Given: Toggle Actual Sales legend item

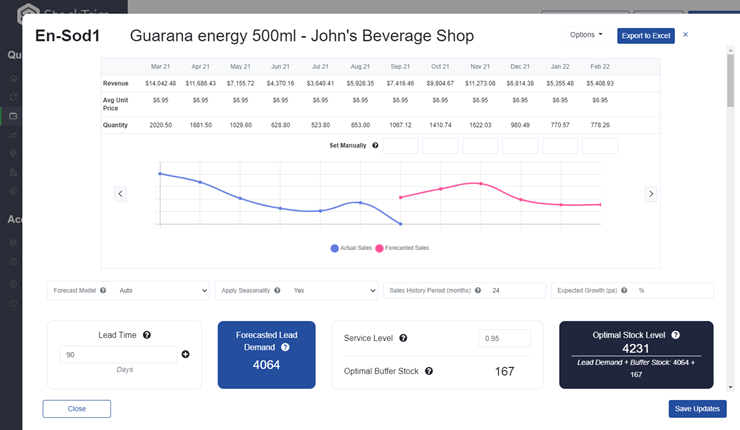Looking at the screenshot, I should pyautogui.click(x=351, y=248).
